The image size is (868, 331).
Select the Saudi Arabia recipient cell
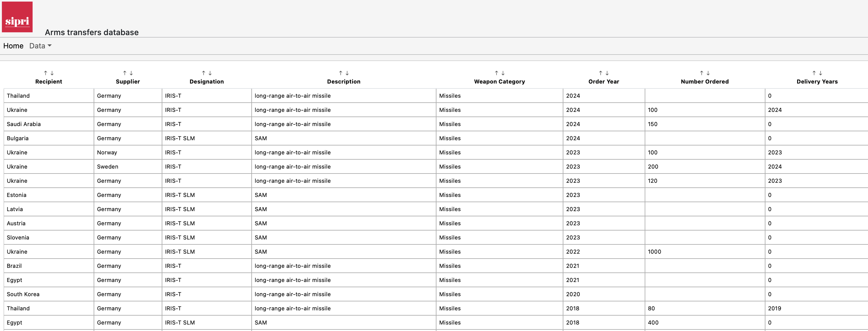49,124
